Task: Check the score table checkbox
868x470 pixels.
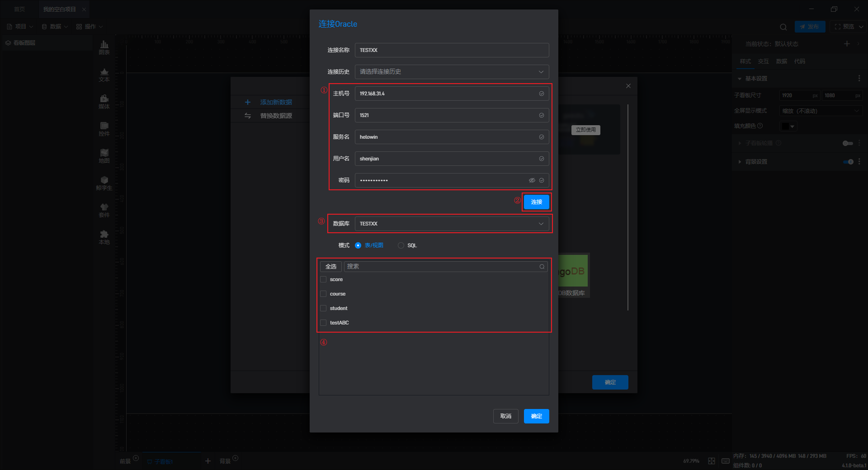Action: pos(323,279)
